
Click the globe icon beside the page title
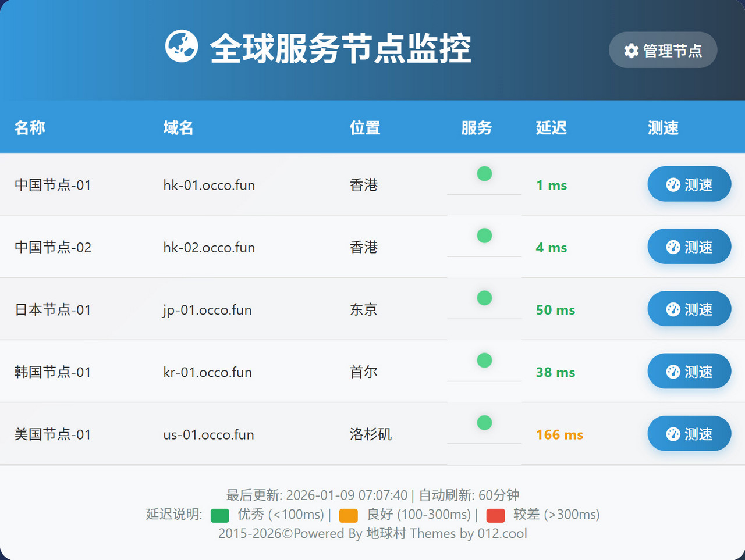181,47
